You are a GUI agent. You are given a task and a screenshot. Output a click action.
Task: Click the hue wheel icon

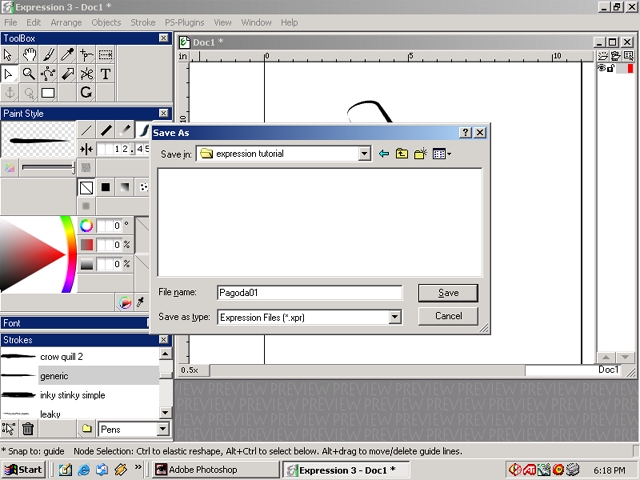(x=86, y=225)
